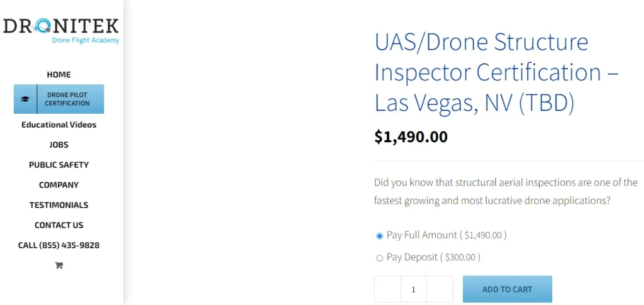Viewport: 644px width, 305px height.
Task: Click the Dronitek Drone Flight Academy logo
Action: click(60, 30)
